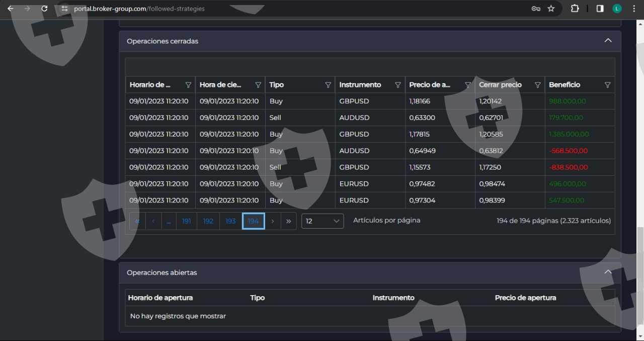644x341 pixels.
Task: Jump to the first page of results
Action: (x=137, y=221)
